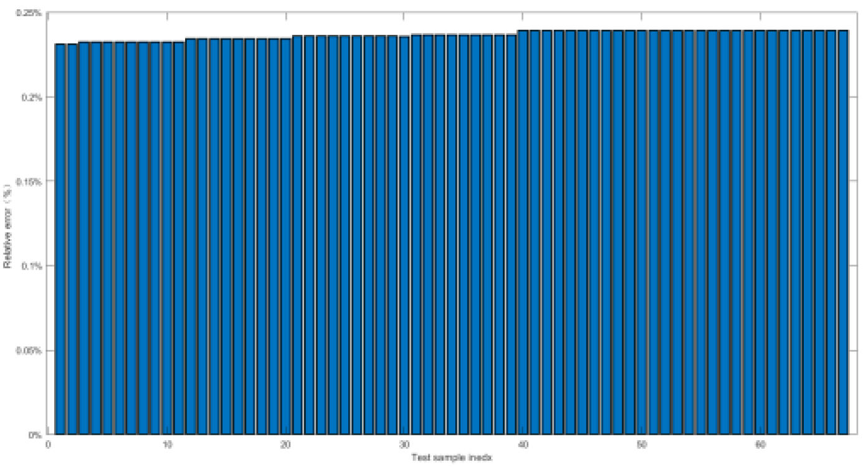The width and height of the screenshot is (868, 467).
Task: Select the x-axis tick label 0
Action: coord(48,445)
